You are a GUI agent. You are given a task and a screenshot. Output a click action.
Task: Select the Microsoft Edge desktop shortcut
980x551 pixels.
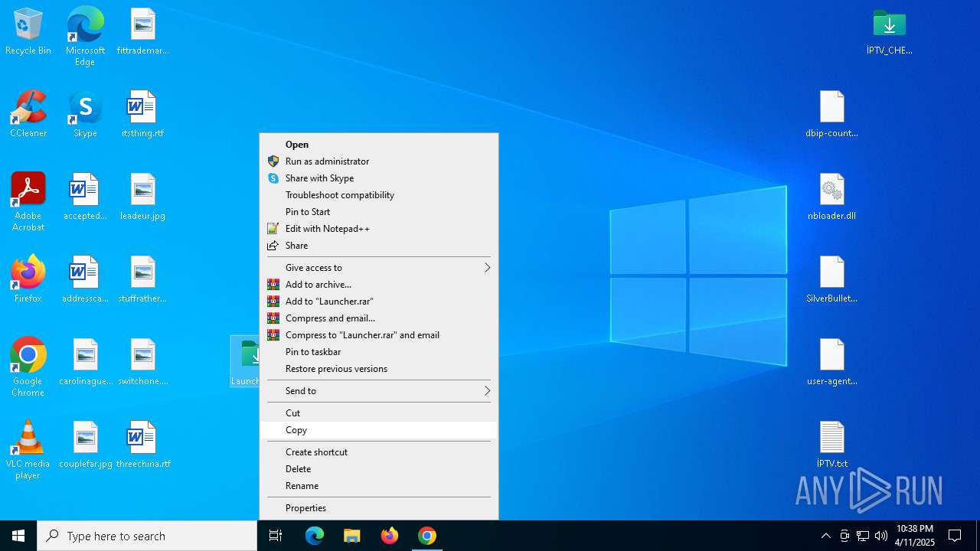[85, 35]
